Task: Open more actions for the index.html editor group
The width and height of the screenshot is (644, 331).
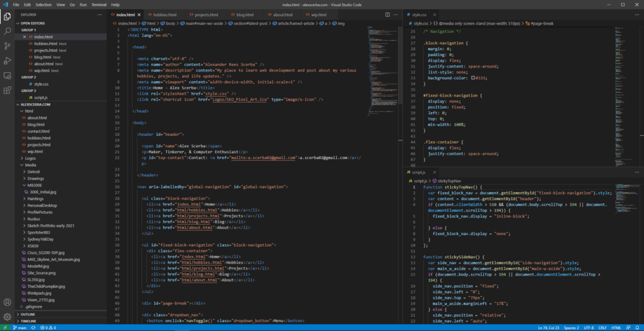Action: point(395,14)
